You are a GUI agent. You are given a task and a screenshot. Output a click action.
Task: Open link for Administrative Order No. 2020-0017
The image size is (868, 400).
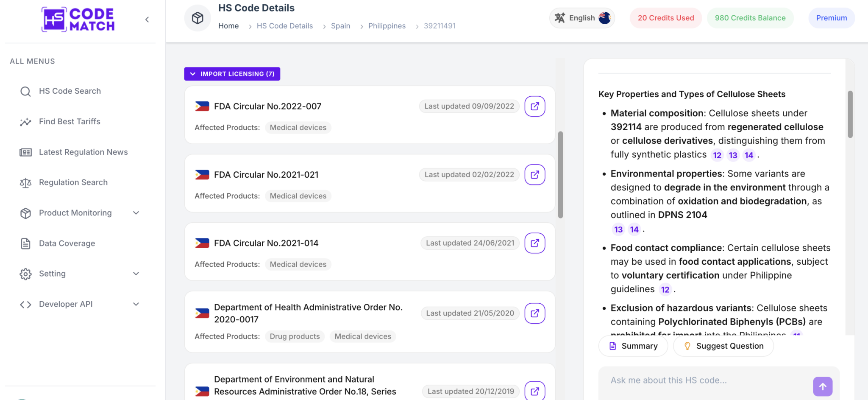point(535,313)
